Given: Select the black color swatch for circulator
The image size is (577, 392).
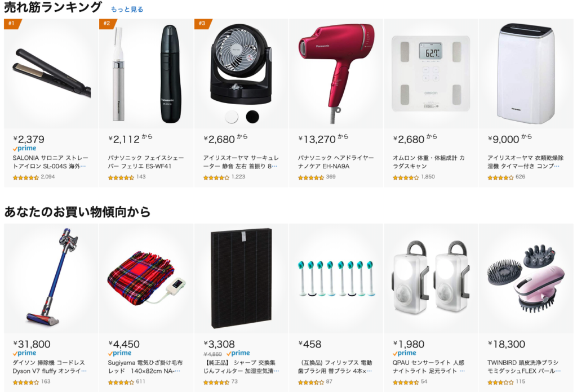Looking at the screenshot, I should 252,117.
